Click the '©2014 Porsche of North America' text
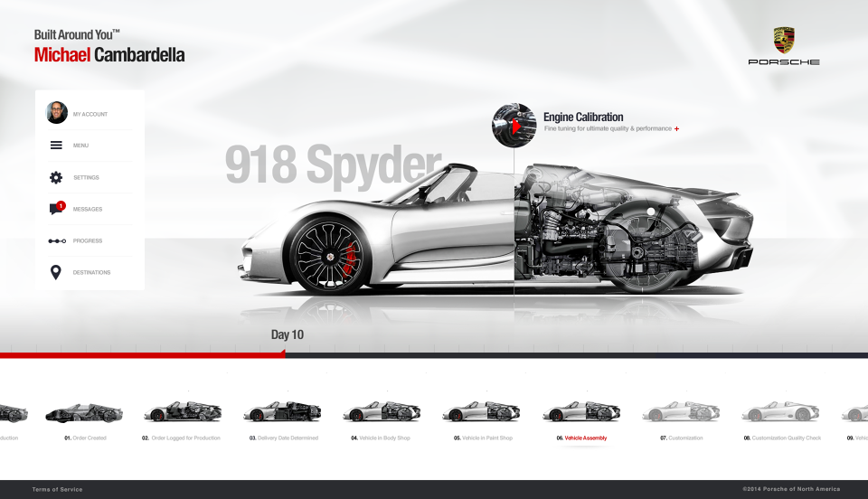 (791, 489)
